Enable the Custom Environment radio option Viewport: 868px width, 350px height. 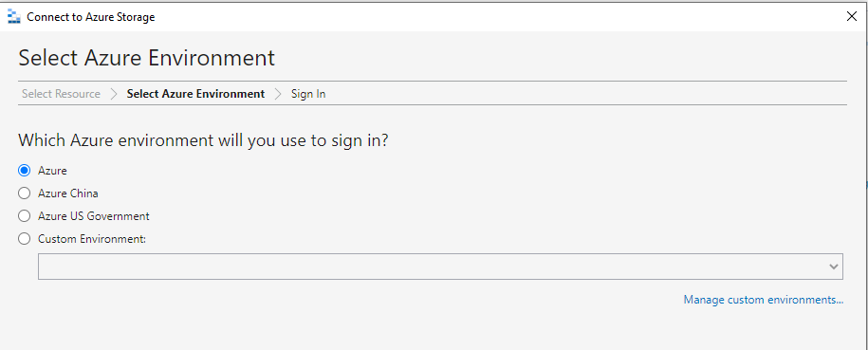24,239
